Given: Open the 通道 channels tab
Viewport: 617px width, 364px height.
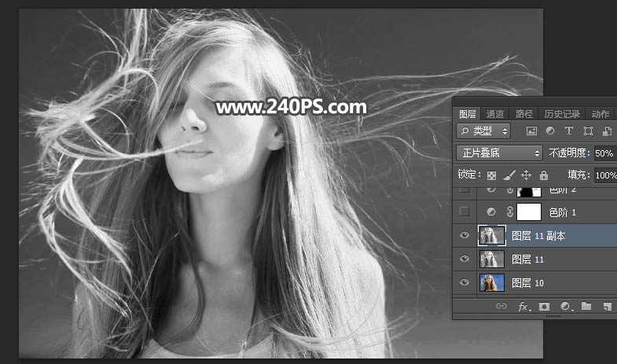Looking at the screenshot, I should pyautogui.click(x=494, y=114).
